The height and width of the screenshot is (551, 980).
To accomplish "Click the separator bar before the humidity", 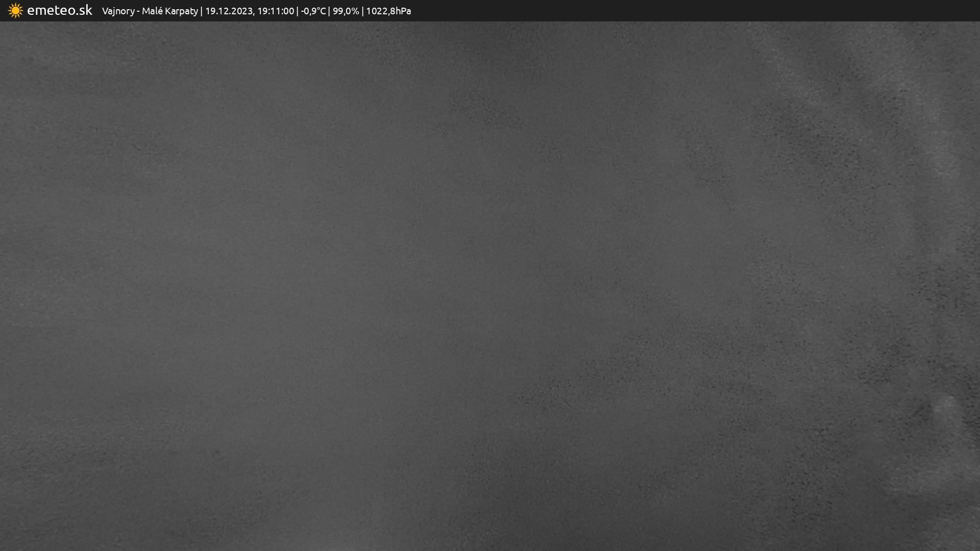I will click(329, 11).
